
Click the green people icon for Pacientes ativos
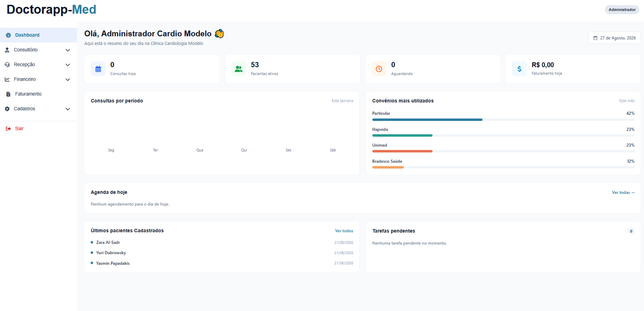(239, 69)
